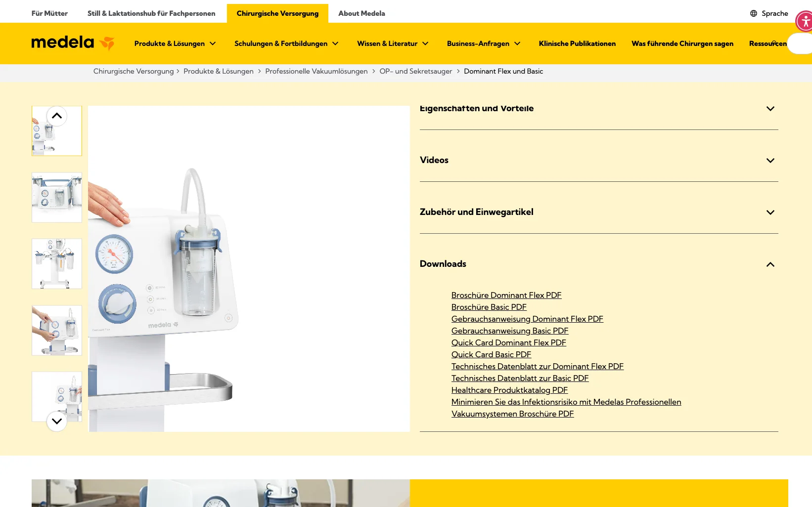The width and height of the screenshot is (812, 507).
Task: Go to Chirurgische Versorgung breadcrumb
Action: pos(134,71)
